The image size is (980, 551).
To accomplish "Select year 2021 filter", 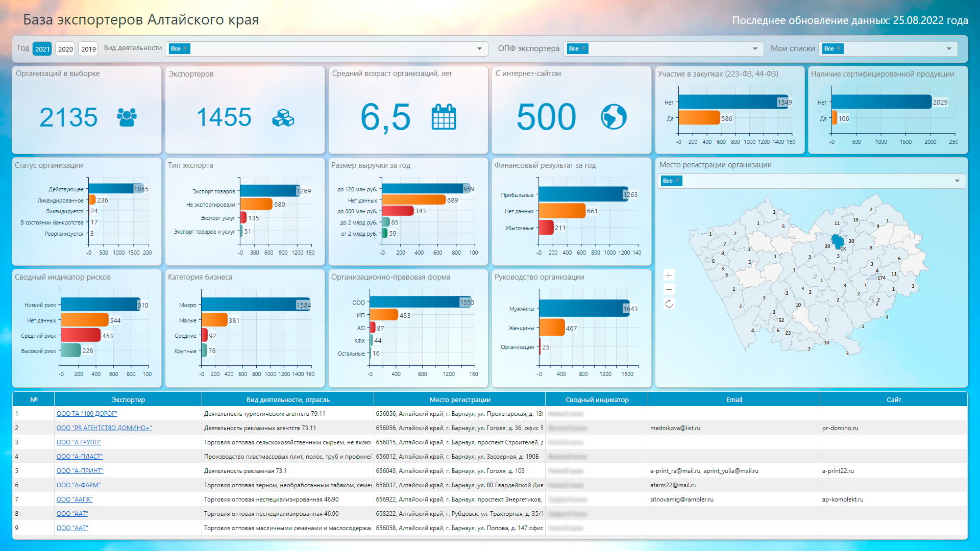I will (42, 48).
